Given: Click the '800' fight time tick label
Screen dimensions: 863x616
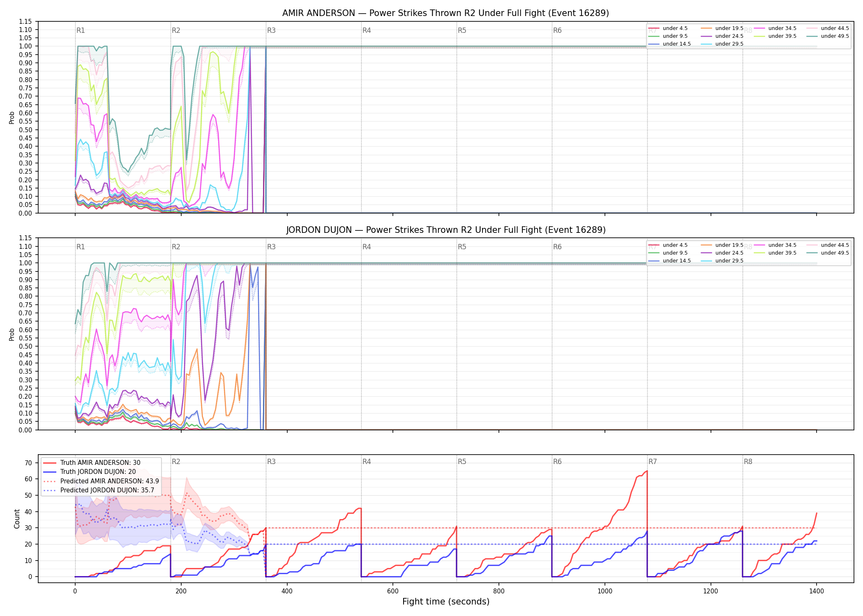Looking at the screenshot, I should coord(499,591).
